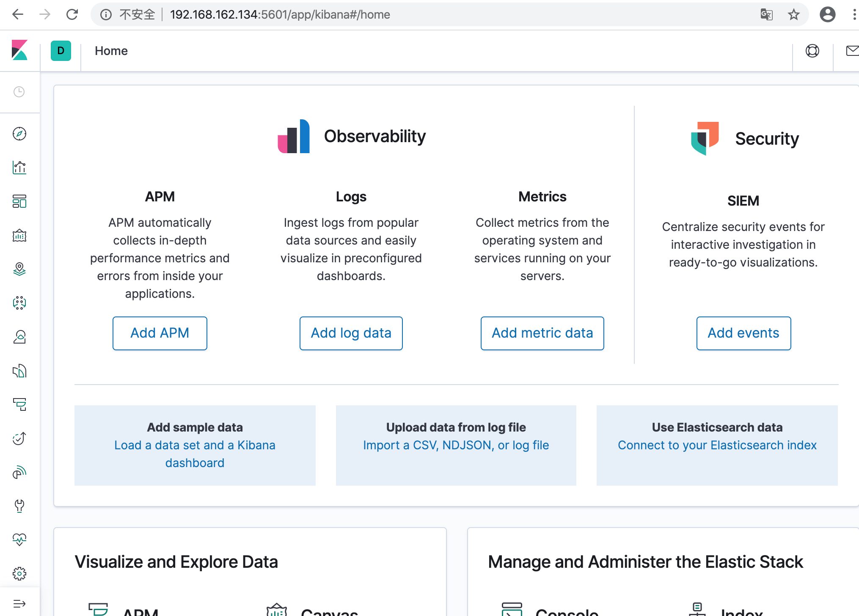859x616 pixels.
Task: Click the Observability heading logo
Action: point(294,136)
